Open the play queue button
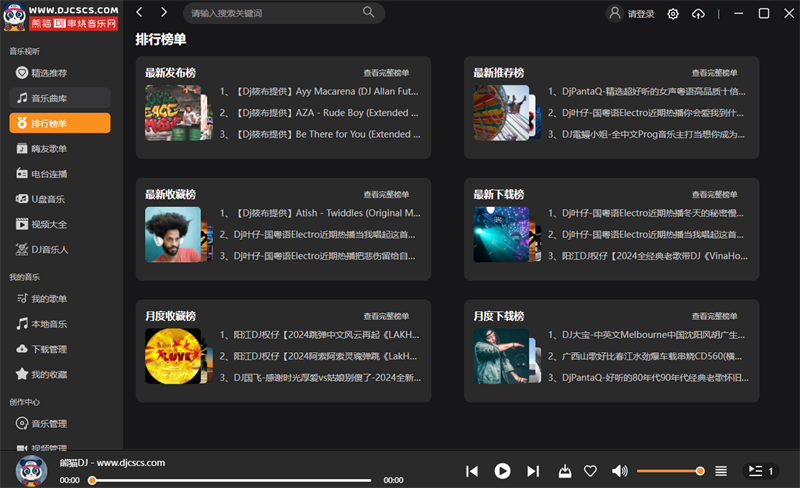The image size is (800, 488). [760, 471]
